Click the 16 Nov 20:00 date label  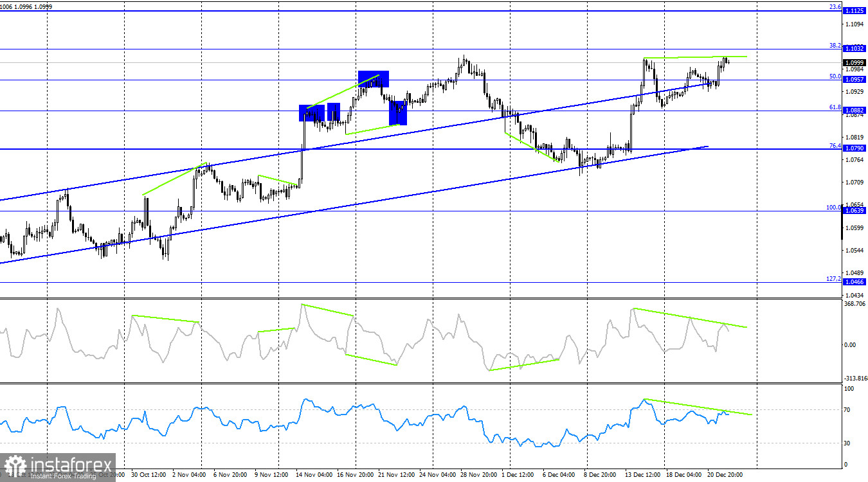[x=354, y=474]
